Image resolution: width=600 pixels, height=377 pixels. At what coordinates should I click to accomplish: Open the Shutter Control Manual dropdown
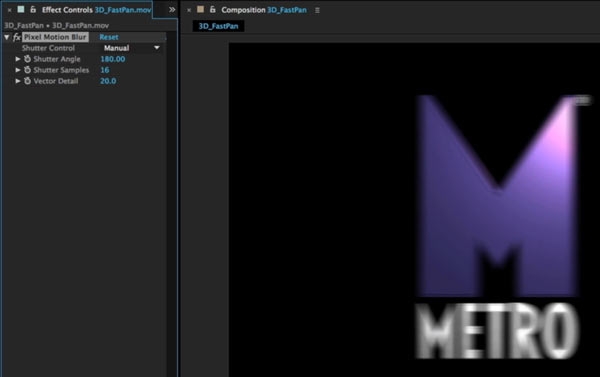click(x=132, y=48)
